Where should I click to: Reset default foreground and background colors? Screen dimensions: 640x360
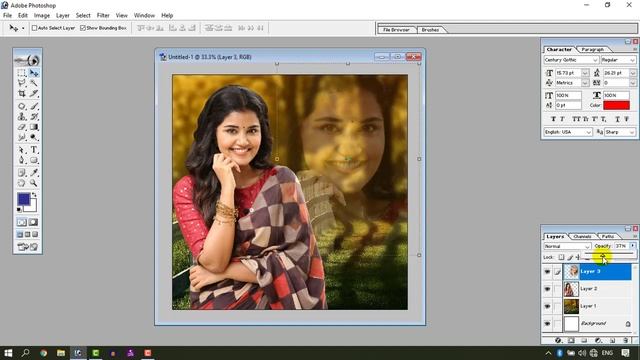(19, 210)
